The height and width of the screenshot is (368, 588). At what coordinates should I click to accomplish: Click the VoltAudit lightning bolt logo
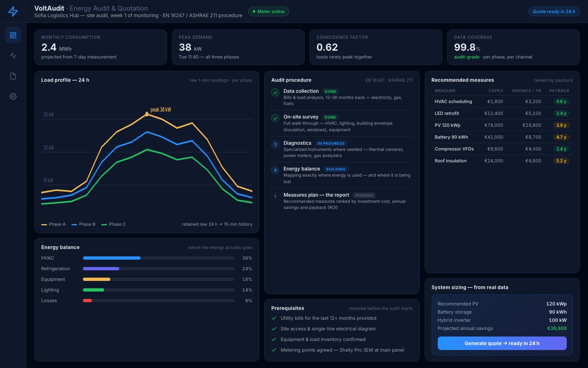click(13, 11)
